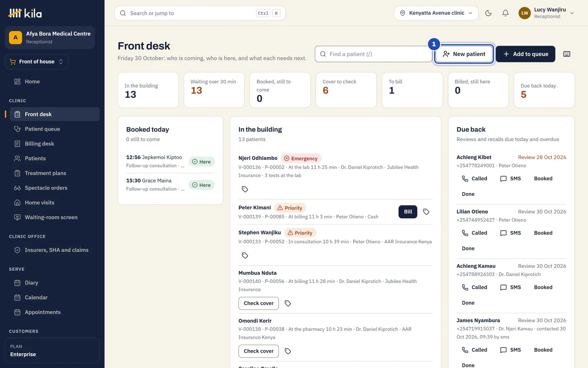588x368 pixels.
Task: Click the tag icon next to Omondi Korir's Check cover
Action: click(288, 351)
